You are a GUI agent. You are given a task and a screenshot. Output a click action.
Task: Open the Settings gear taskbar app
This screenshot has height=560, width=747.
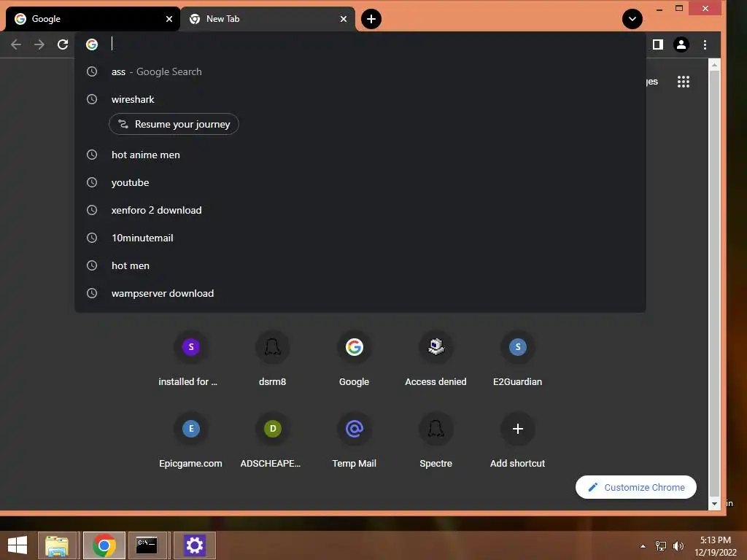tap(194, 545)
